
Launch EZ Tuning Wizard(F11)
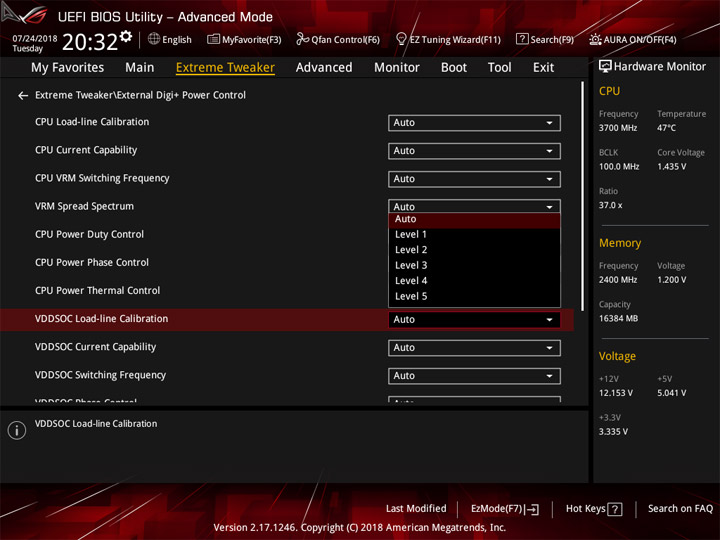coord(448,39)
